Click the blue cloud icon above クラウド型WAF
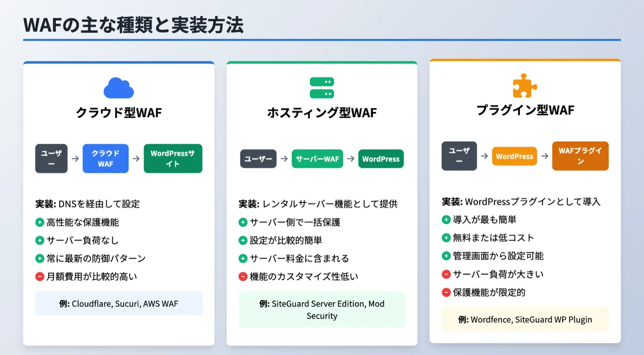Screen dimensions: 644x355 119,88
